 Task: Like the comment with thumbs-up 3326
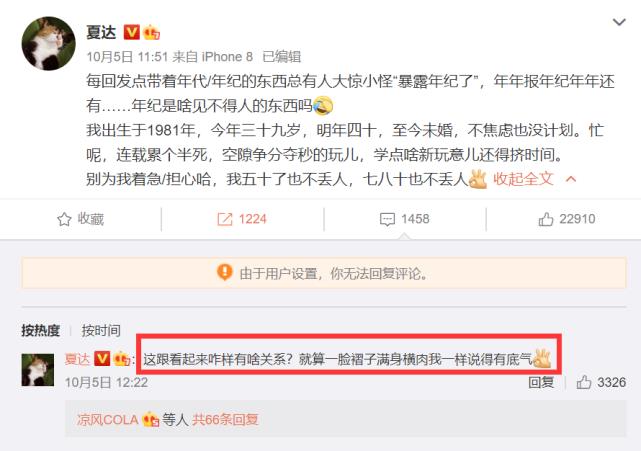[584, 382]
